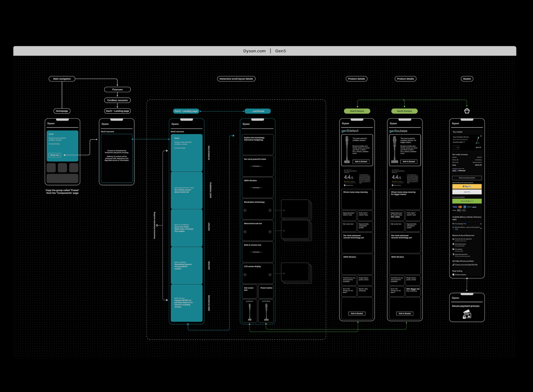Click the secure payment card-and-lock icon
This screenshot has height=392, width=533.
(x=467, y=314)
